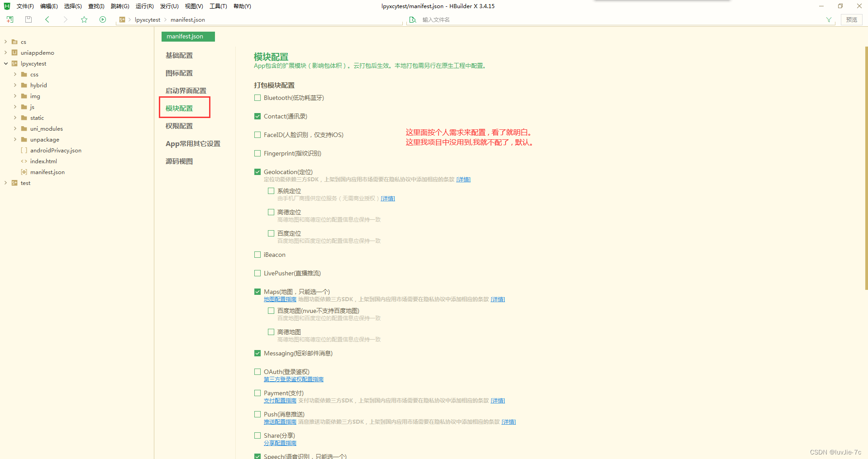
Task: Click the back navigation arrow
Action: [x=47, y=19]
